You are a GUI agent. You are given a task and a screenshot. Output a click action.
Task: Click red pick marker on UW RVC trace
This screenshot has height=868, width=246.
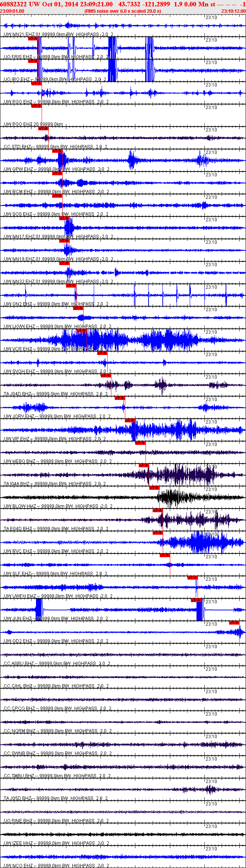pos(157,533)
